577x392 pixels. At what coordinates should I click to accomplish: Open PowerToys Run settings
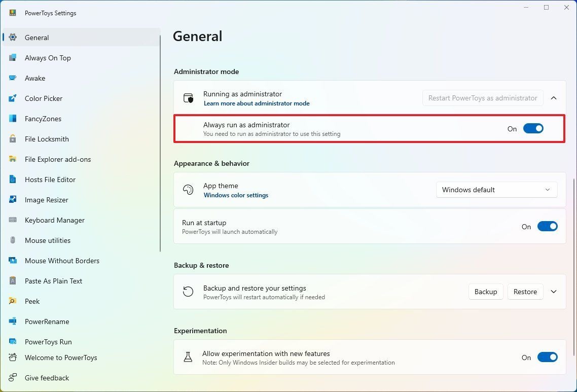(x=81, y=341)
